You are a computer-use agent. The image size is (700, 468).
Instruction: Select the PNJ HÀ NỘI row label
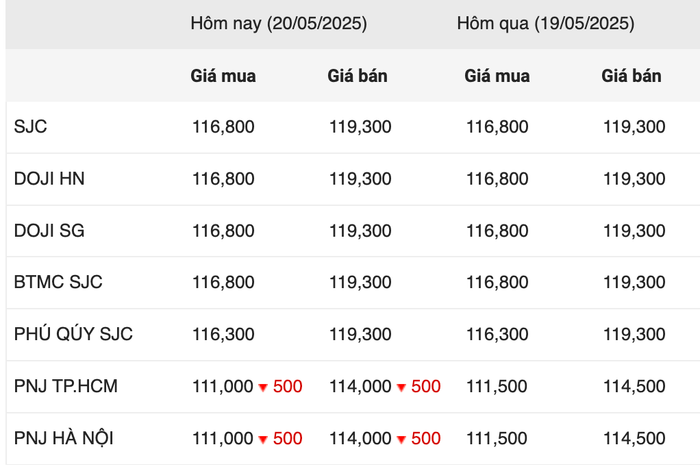pyautogui.click(x=63, y=438)
